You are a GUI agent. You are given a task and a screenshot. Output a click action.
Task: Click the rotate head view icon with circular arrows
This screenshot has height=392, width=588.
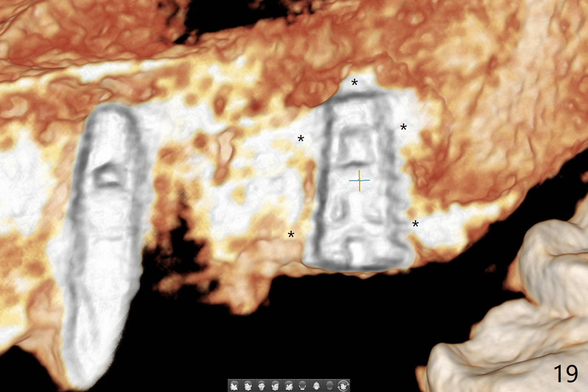(343, 386)
